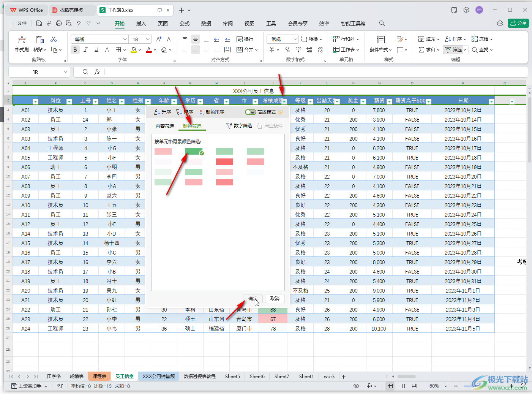This screenshot has height=394, width=532.
Task: Click the decrease indent icon
Action: click(216, 39)
